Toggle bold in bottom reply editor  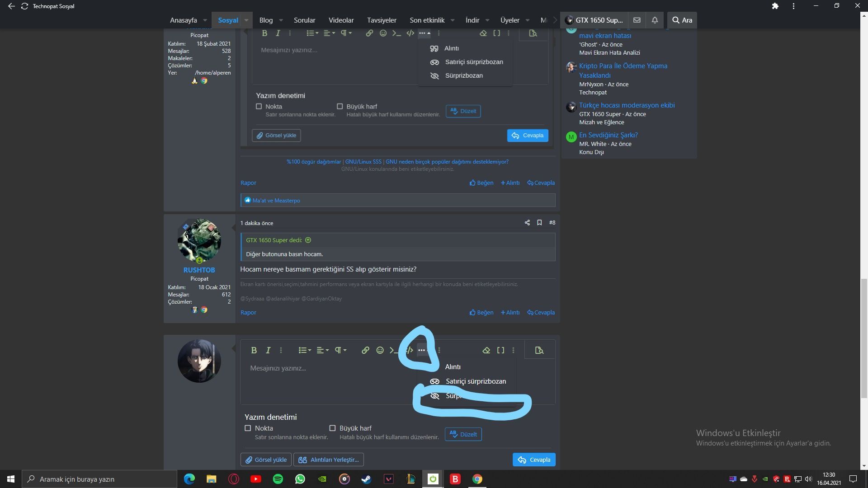(x=254, y=350)
